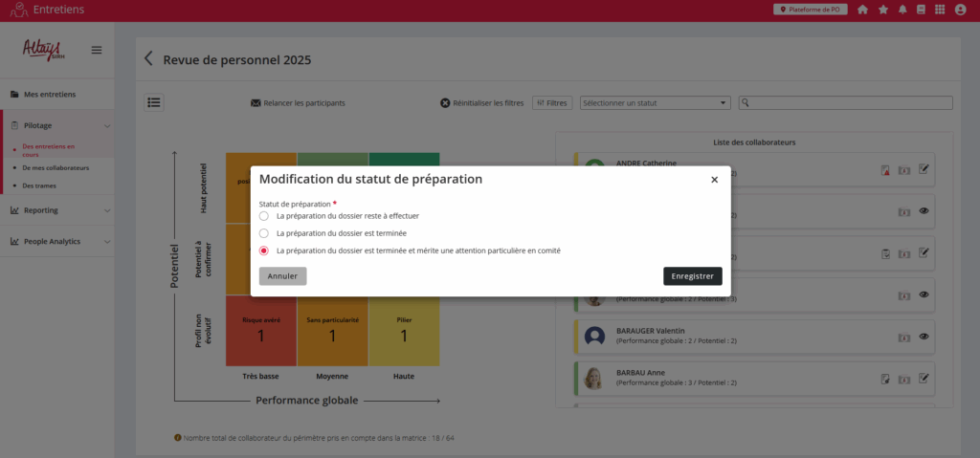Click the Annuler button

282,276
